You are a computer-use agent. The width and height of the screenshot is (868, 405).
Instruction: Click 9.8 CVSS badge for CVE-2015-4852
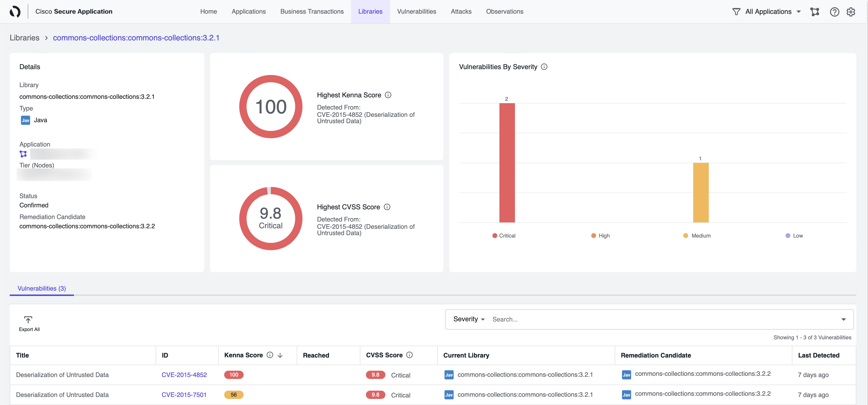click(x=375, y=375)
